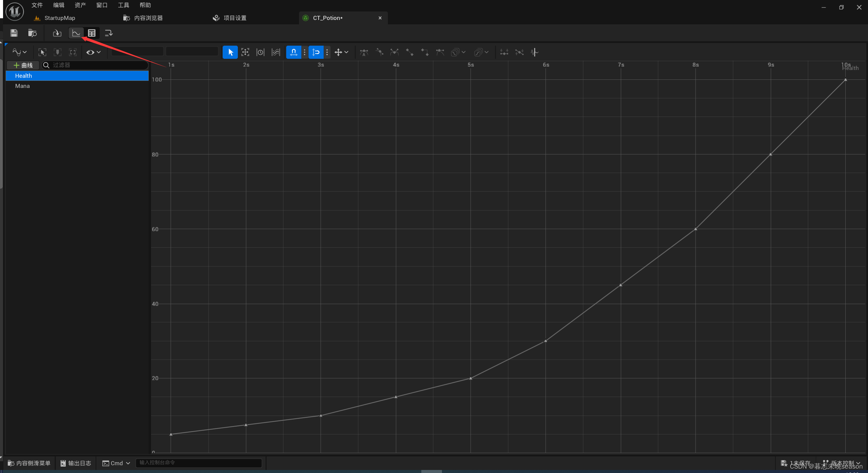
Task: Open the 编辑 menu
Action: [59, 5]
